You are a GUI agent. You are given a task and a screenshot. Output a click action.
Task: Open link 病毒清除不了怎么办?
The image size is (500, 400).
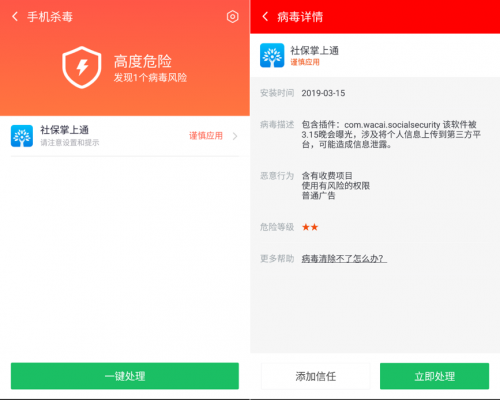pos(344,258)
